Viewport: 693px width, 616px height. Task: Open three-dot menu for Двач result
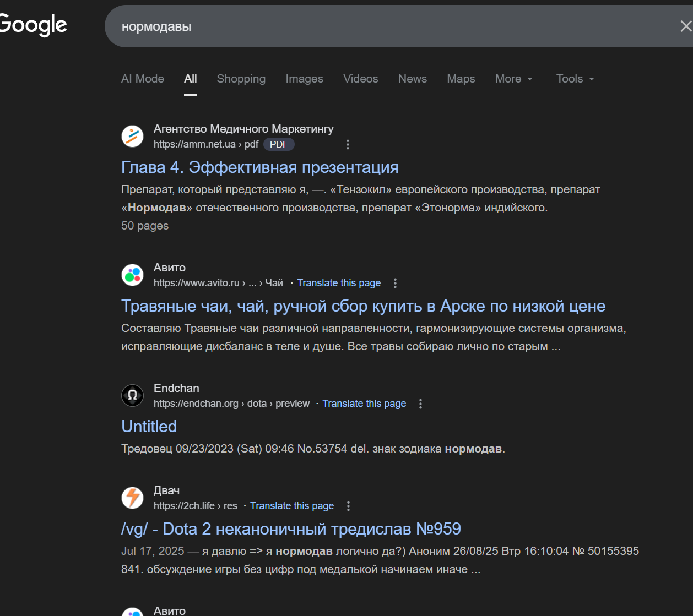coord(348,506)
